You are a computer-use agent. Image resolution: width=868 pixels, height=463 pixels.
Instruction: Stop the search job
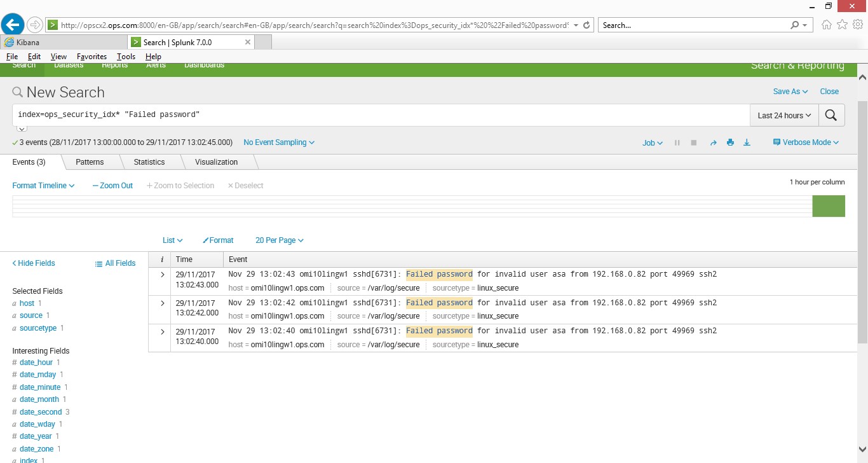[693, 142]
